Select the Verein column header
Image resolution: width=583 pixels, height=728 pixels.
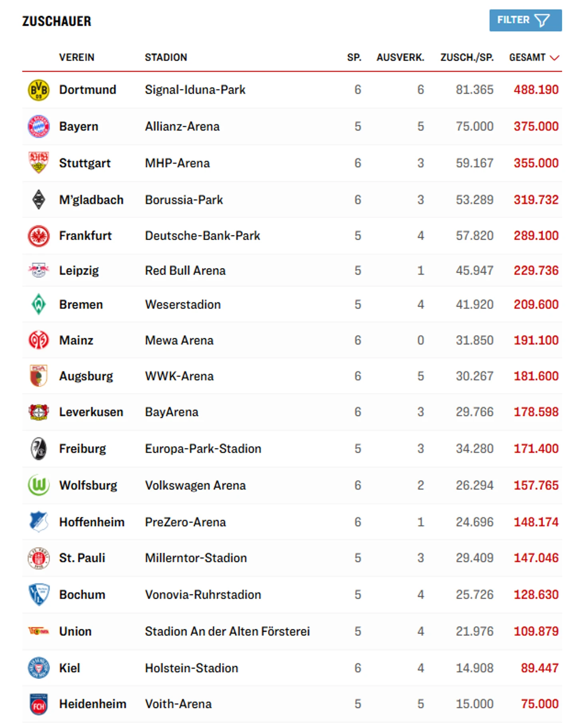tap(77, 58)
